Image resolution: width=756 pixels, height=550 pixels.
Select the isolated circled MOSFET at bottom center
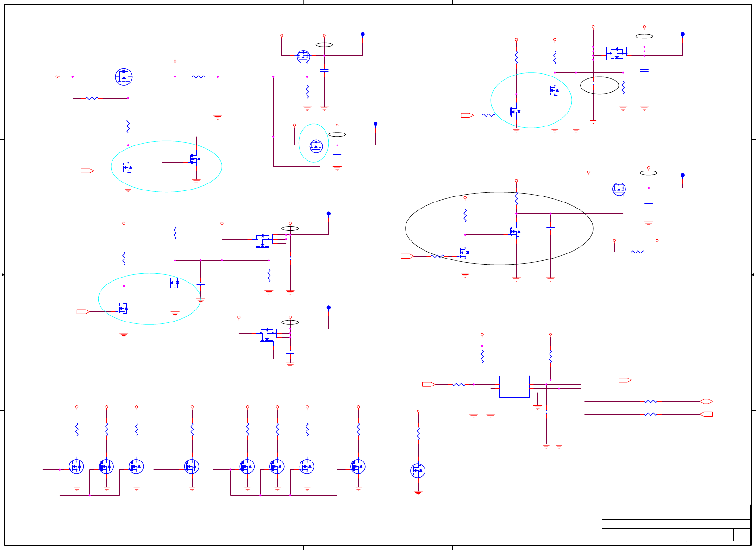(418, 470)
